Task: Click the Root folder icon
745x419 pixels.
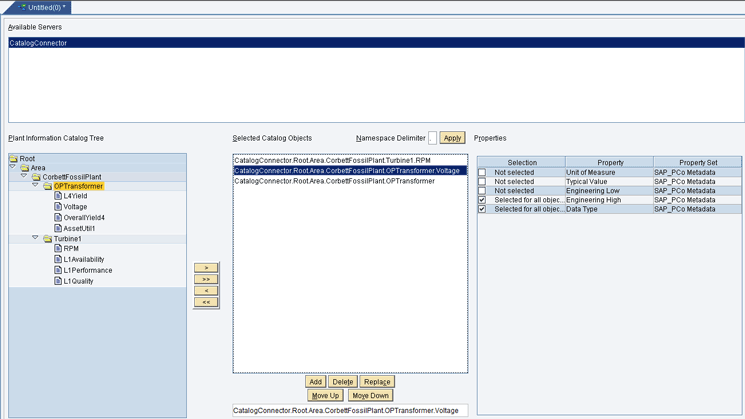Action: click(x=14, y=158)
